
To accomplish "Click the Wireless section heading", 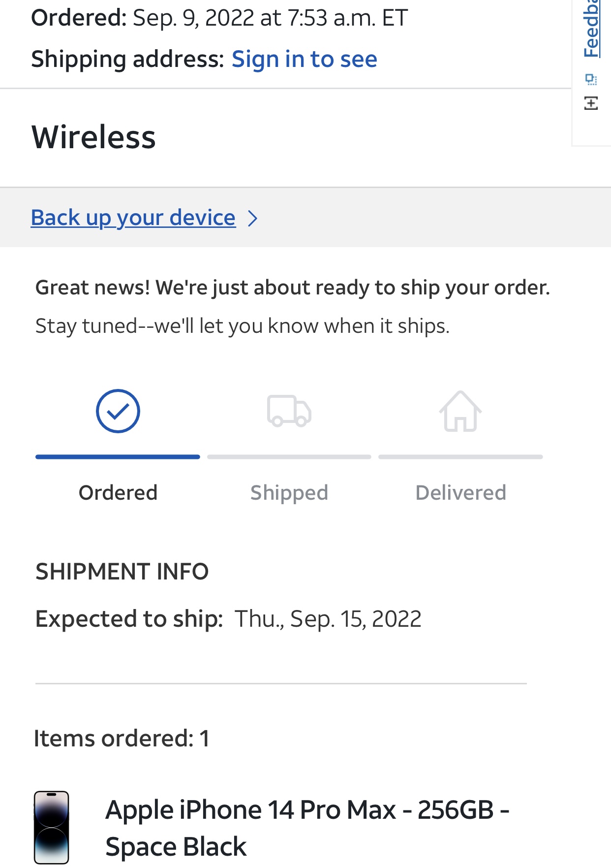I will coord(93,137).
